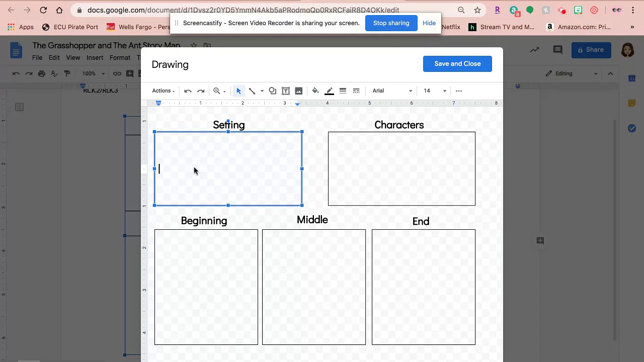Click the undo arrow in Drawing toolbar

point(188,91)
